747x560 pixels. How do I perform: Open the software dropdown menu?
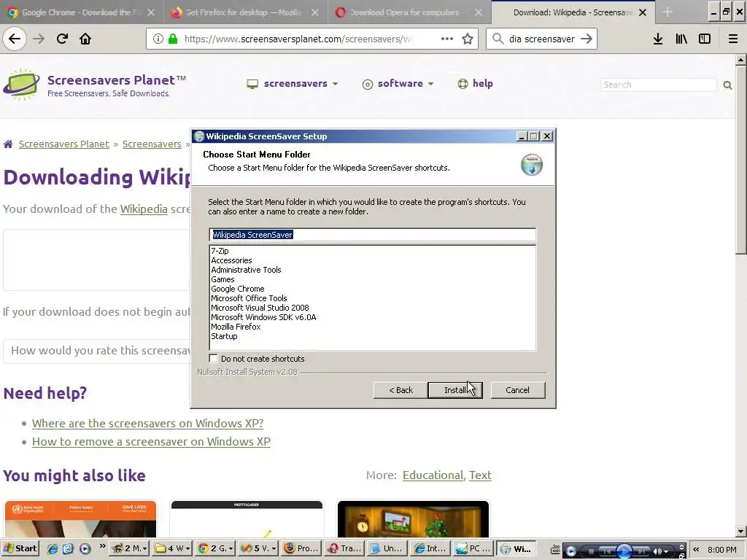click(x=398, y=84)
